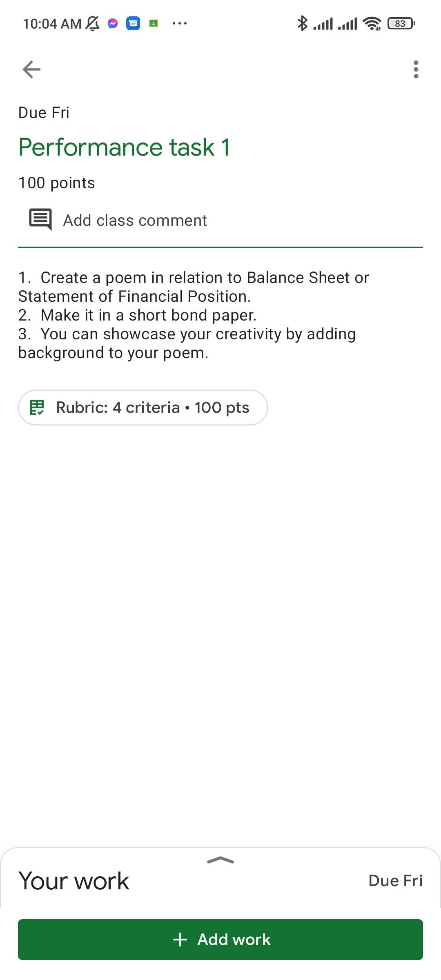Tap the rubric grid icon

[37, 408]
